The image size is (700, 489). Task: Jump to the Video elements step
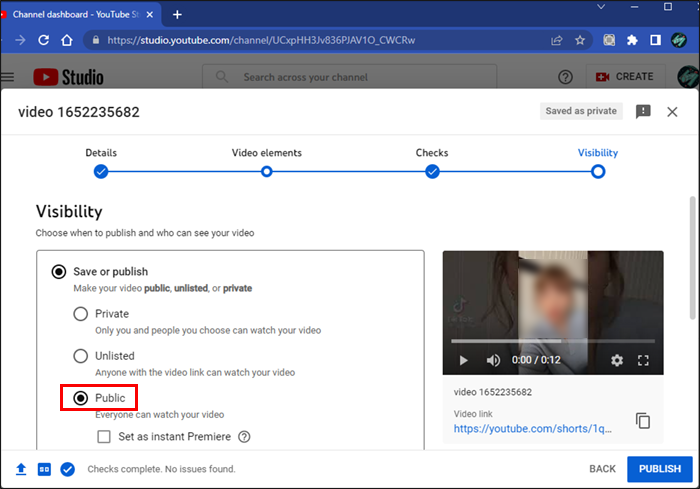[266, 171]
